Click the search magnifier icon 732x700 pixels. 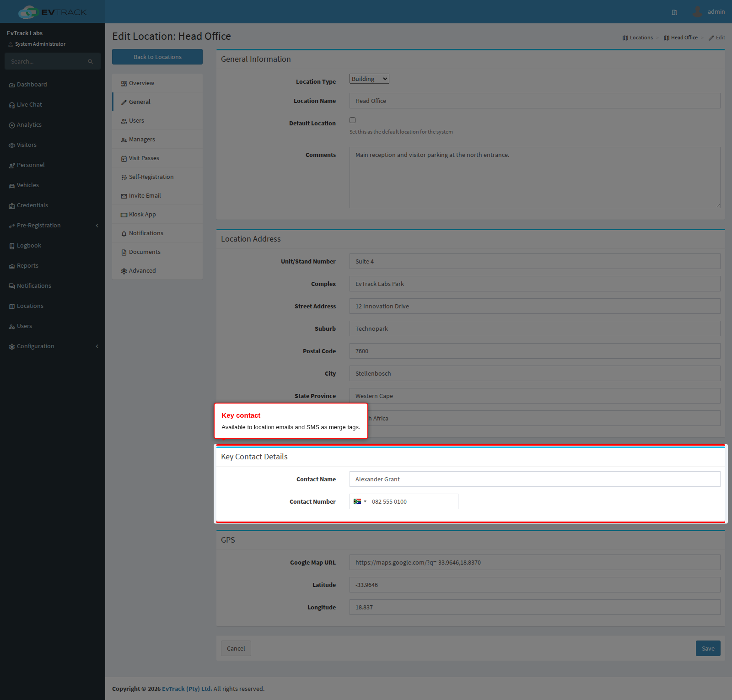click(91, 62)
